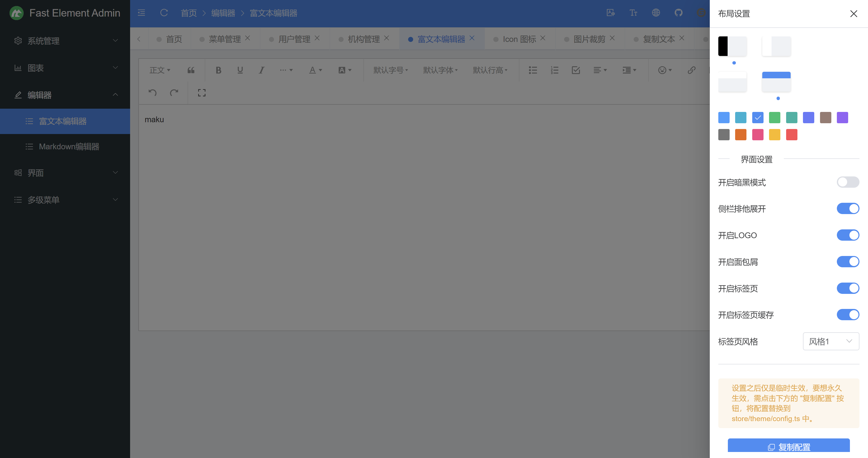Screen dimensions: 868x458
Task: Close the 图片裁剪 tab
Action: click(x=612, y=38)
